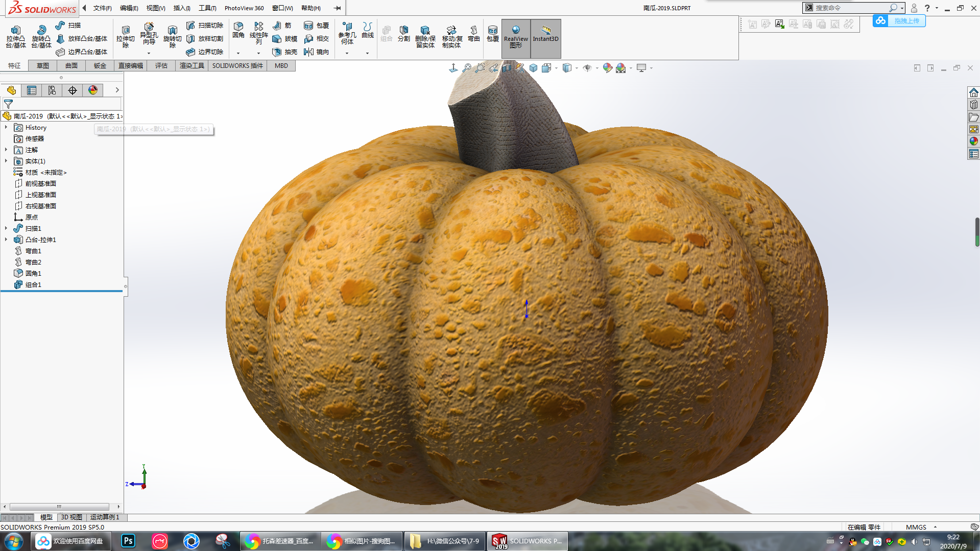980x551 pixels.
Task: Open the PropertyManager tab icon
Action: pos(32,90)
